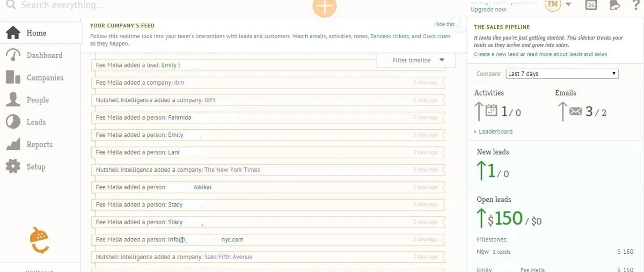Open the Companies menu item

click(45, 77)
